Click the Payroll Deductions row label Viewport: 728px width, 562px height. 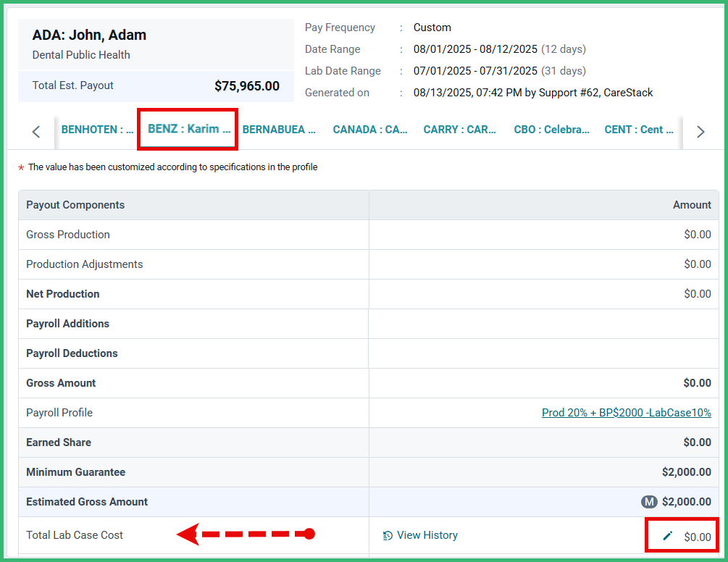pos(72,353)
